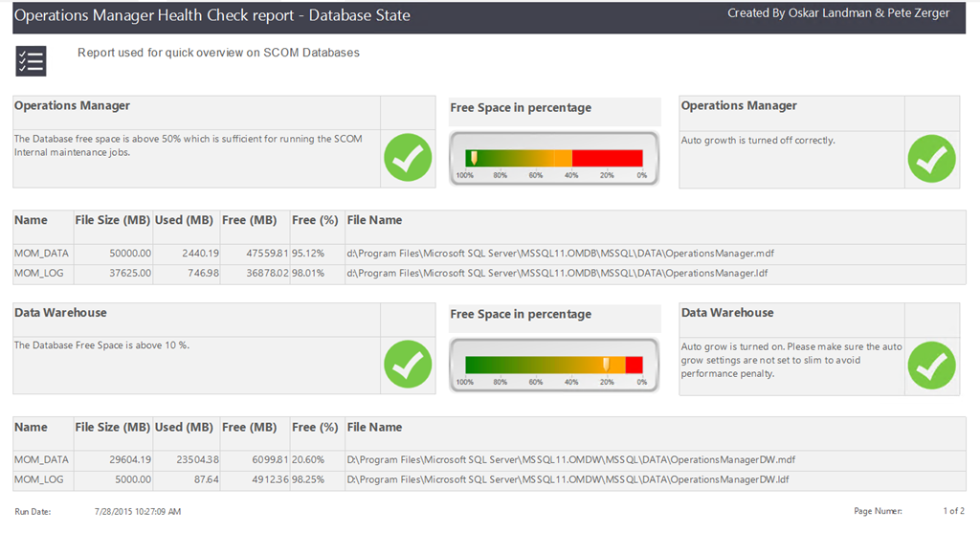
Task: Click the free value 47559.81
Action: (x=267, y=253)
